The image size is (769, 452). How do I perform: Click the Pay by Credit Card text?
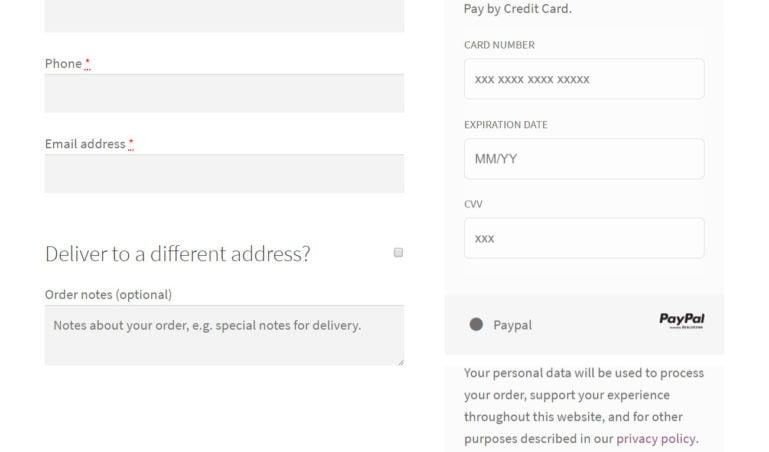pyautogui.click(x=517, y=9)
